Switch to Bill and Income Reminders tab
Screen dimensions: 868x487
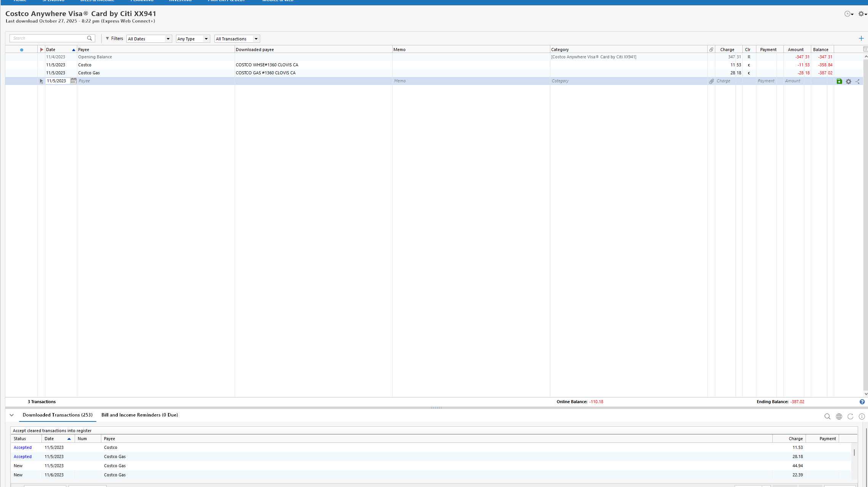(139, 415)
